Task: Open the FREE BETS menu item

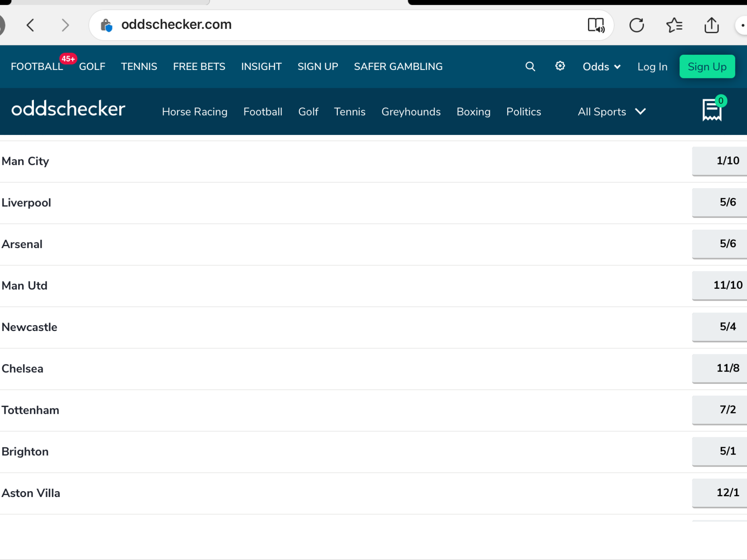Action: coord(199,66)
